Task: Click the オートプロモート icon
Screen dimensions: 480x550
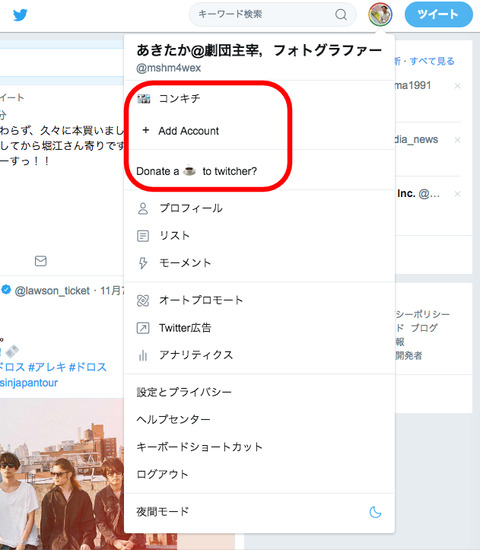Action: coord(143,301)
